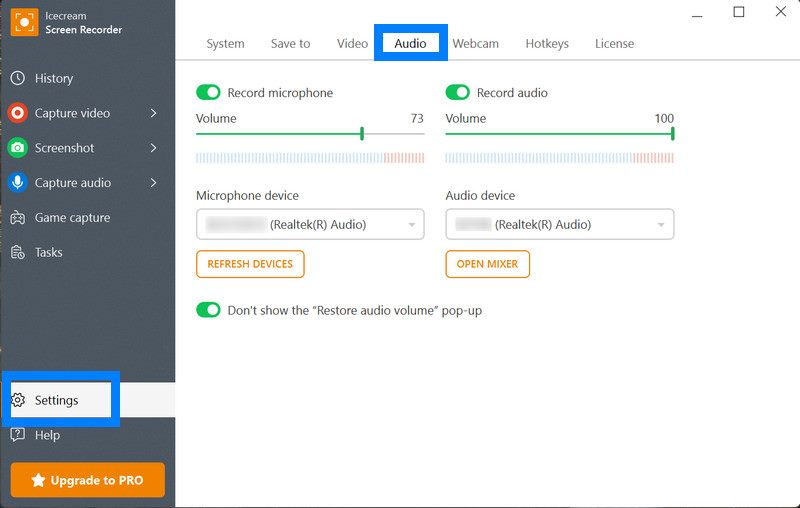Open the Hotkeys tab
The height and width of the screenshot is (508, 800).
point(547,44)
